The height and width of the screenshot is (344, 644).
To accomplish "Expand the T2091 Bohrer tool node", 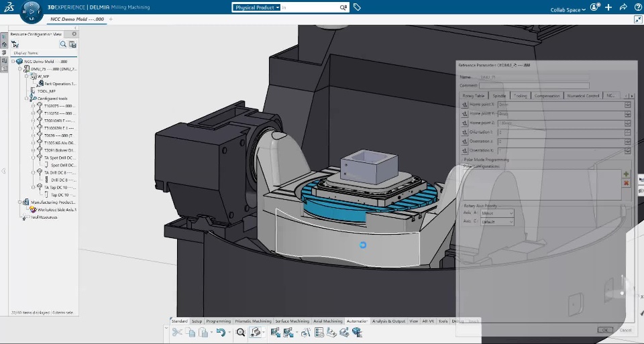I will (x=34, y=150).
